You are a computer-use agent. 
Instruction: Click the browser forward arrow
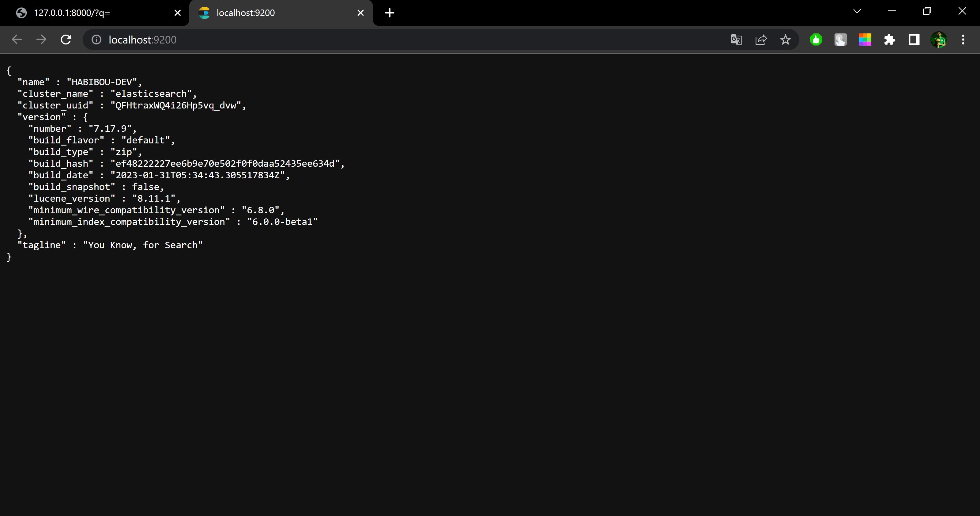point(41,40)
